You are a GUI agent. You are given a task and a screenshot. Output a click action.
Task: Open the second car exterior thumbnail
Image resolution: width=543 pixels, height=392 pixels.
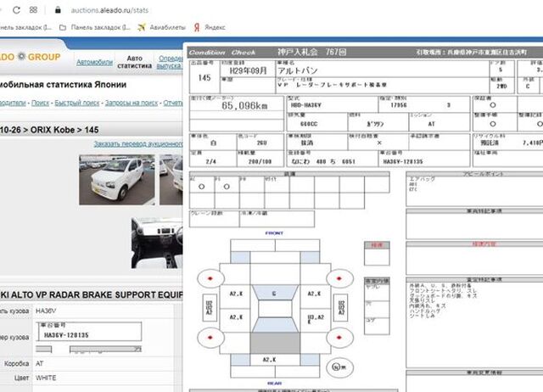tap(171, 180)
